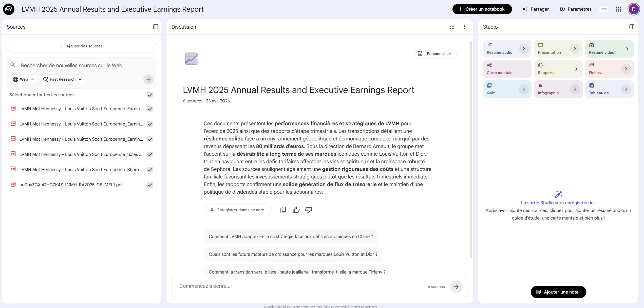Open the Google apps grid
644x308 pixels.
tap(618, 9)
